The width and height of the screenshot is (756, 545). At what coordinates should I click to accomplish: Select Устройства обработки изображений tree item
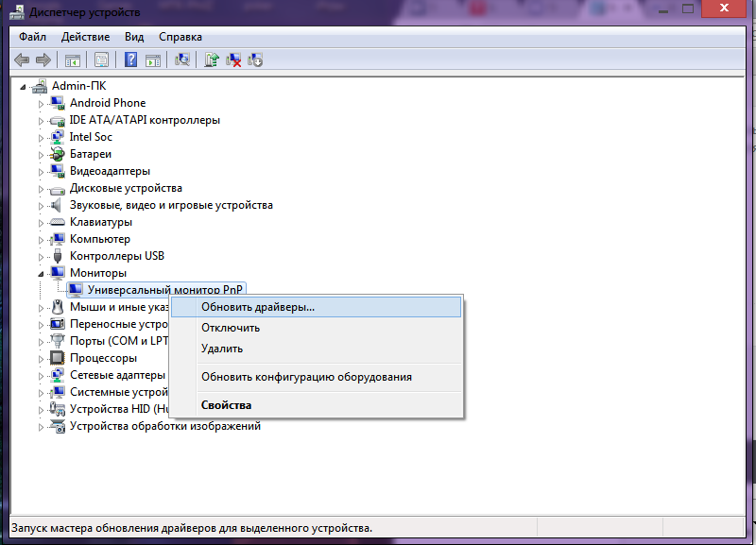[x=164, y=426]
